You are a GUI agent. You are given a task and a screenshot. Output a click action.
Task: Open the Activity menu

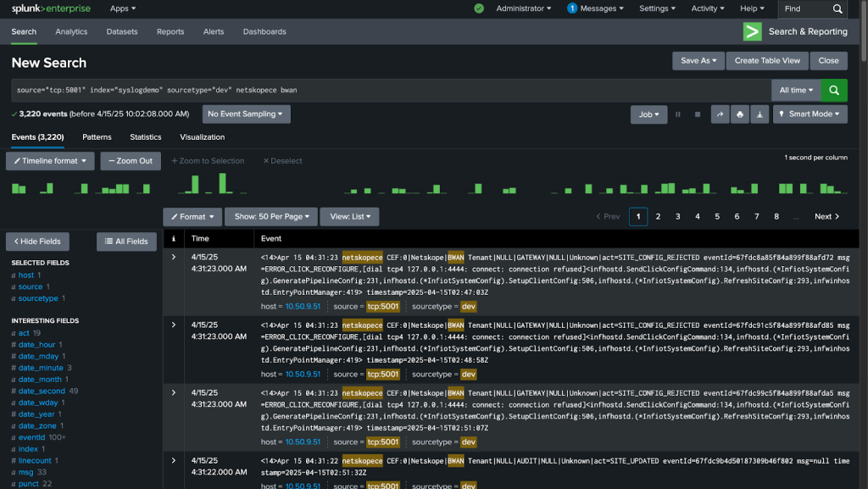[x=708, y=8]
